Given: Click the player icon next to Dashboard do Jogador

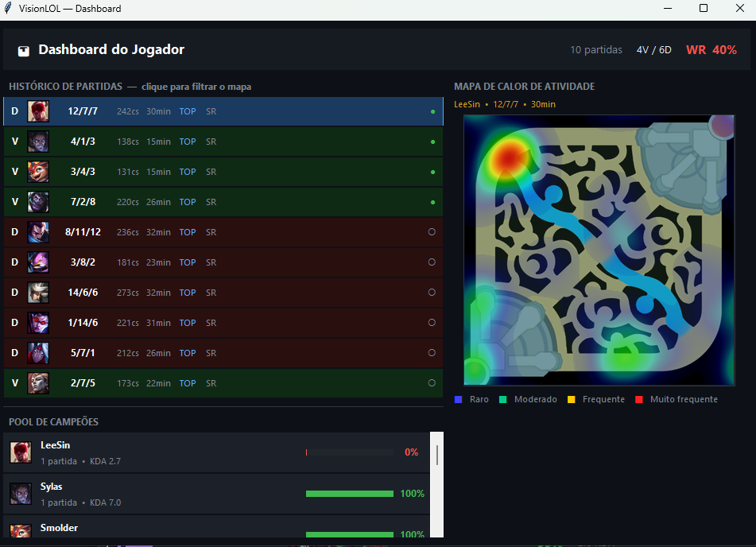Looking at the screenshot, I should (x=23, y=49).
